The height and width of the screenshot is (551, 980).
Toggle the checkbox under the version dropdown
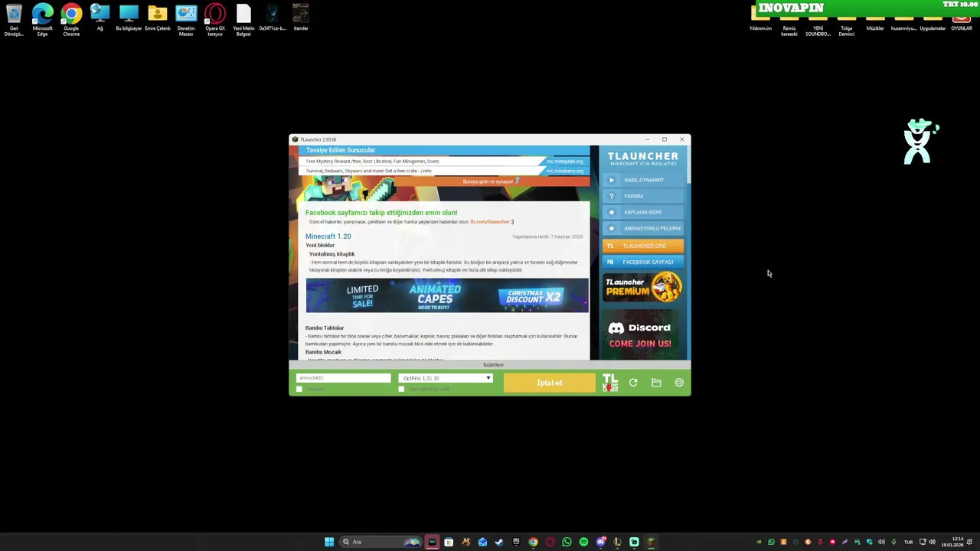pos(401,389)
